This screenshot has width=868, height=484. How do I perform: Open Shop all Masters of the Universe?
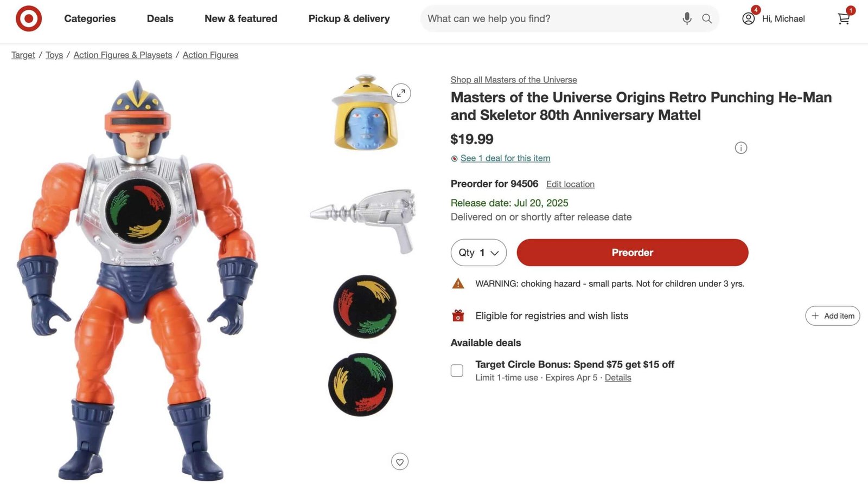point(513,80)
